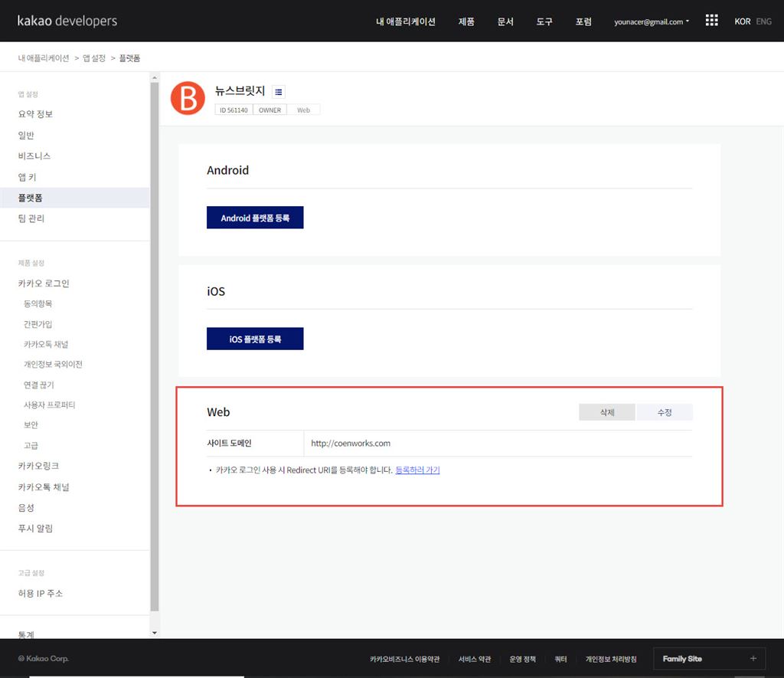Select 앱 키 in the sidebar
Viewport: 784px width, 678px height.
pyautogui.click(x=27, y=177)
